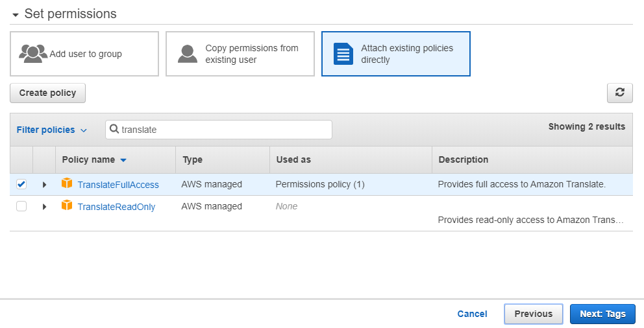Click the magnifier icon in the search box

coord(114,129)
